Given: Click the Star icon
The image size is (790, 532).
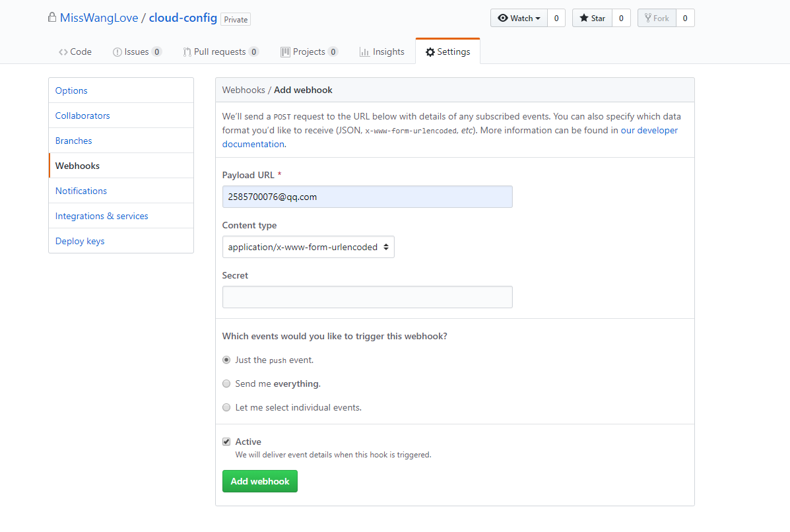Looking at the screenshot, I should point(584,18).
